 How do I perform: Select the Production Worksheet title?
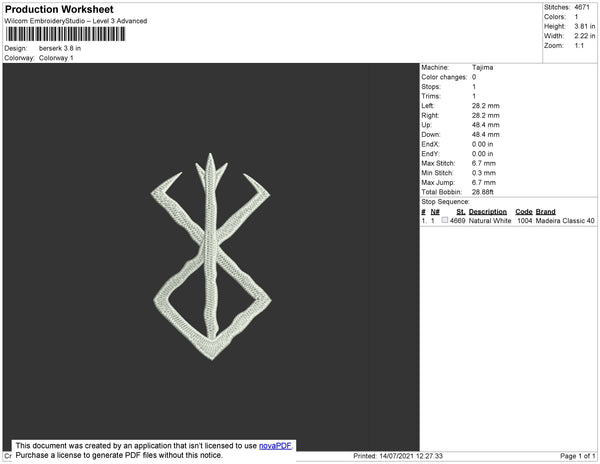(x=59, y=9)
